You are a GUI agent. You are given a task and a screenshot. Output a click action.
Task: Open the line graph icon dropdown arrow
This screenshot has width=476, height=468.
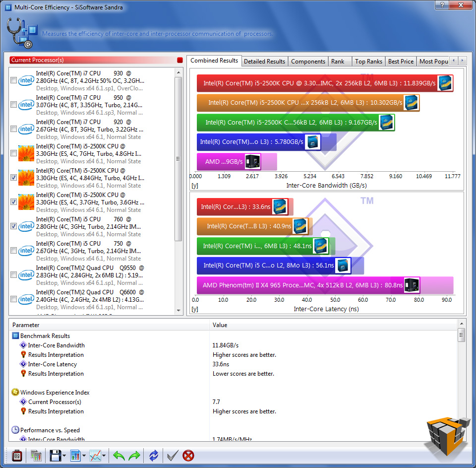pyautogui.click(x=104, y=456)
